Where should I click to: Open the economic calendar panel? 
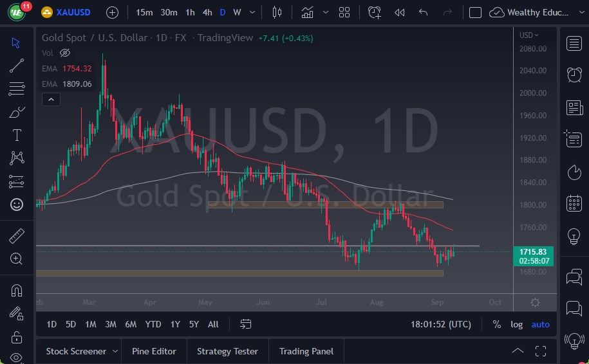pyautogui.click(x=574, y=203)
